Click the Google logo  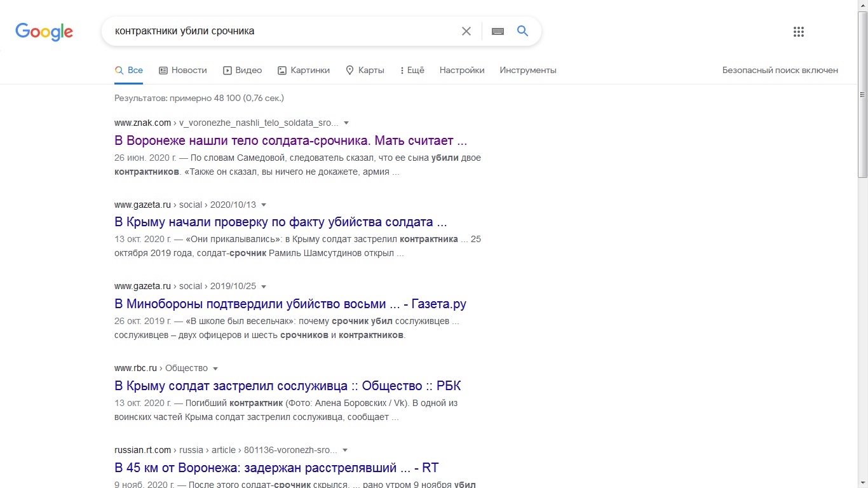pos(44,32)
